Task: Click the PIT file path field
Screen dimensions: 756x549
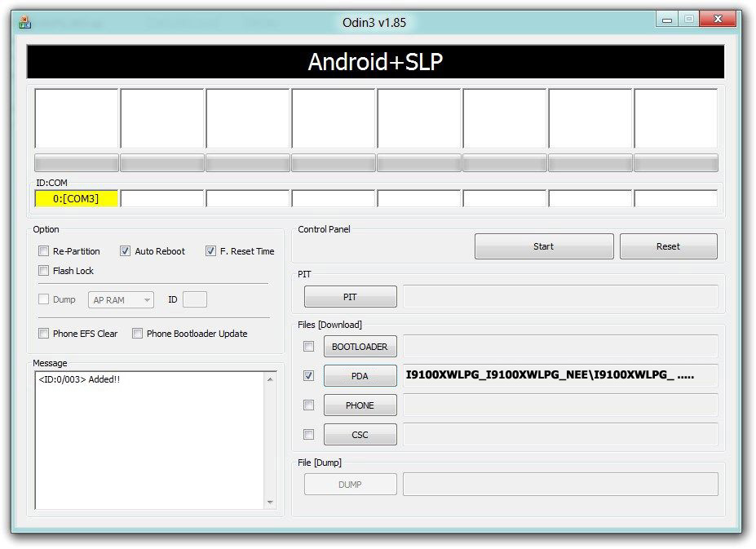Action: [560, 297]
